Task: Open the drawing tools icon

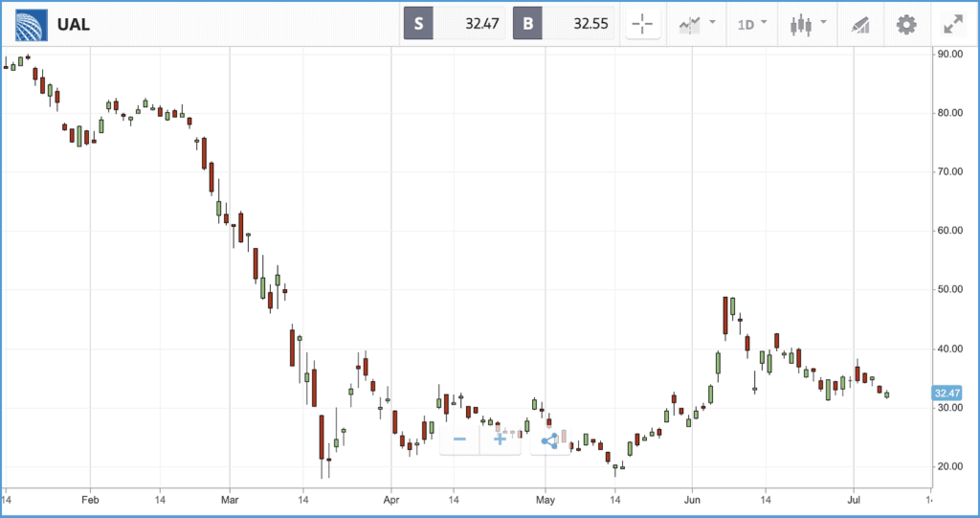Action: 860,24
